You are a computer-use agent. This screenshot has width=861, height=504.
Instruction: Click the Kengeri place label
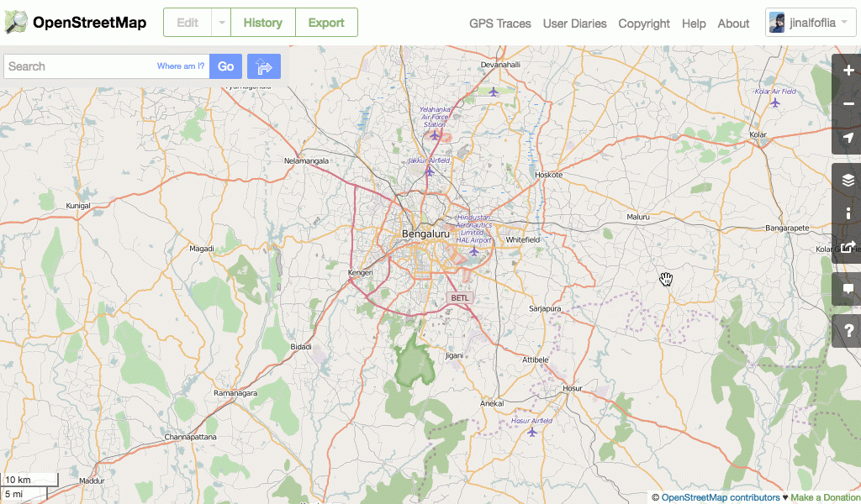pos(361,272)
